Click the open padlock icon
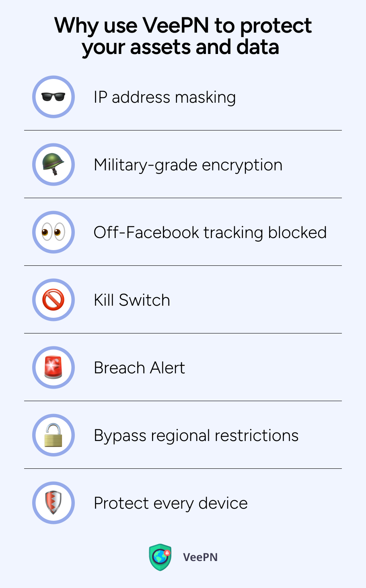Screen dimensions: 366x588 pyautogui.click(x=53, y=435)
